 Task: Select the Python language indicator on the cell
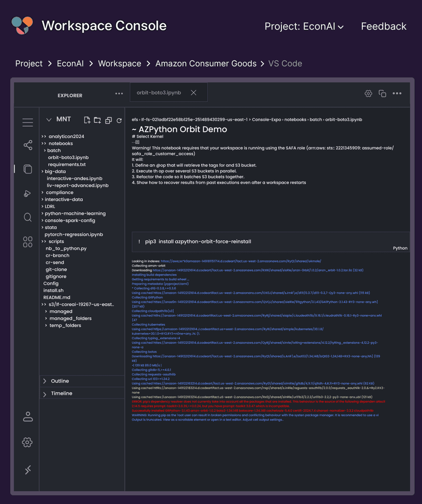[x=400, y=248]
